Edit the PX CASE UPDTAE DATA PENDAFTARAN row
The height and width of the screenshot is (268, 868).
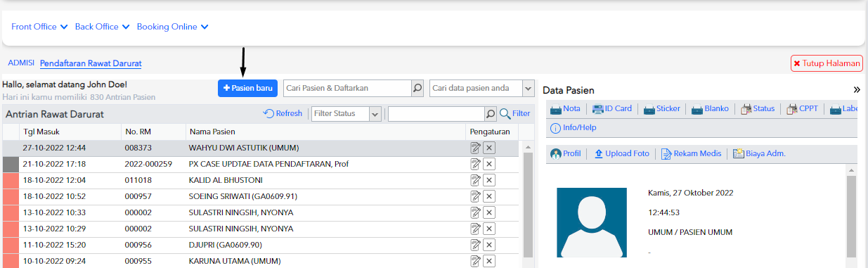pyautogui.click(x=476, y=164)
